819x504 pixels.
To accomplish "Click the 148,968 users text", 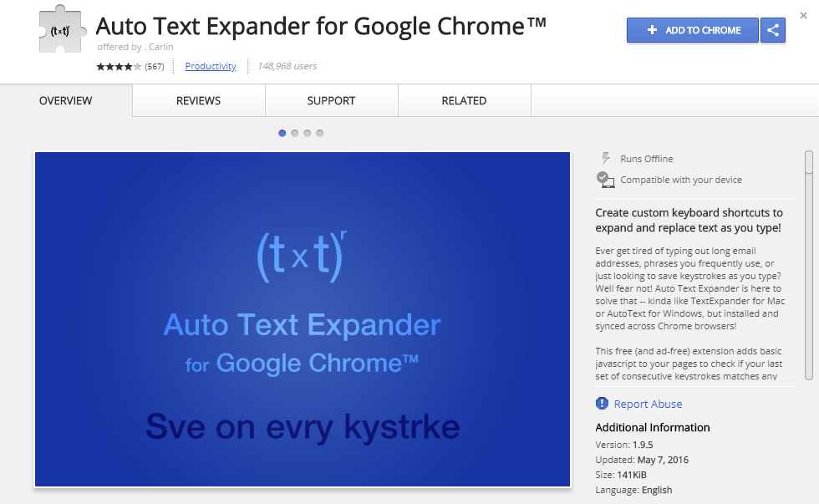I will [287, 66].
